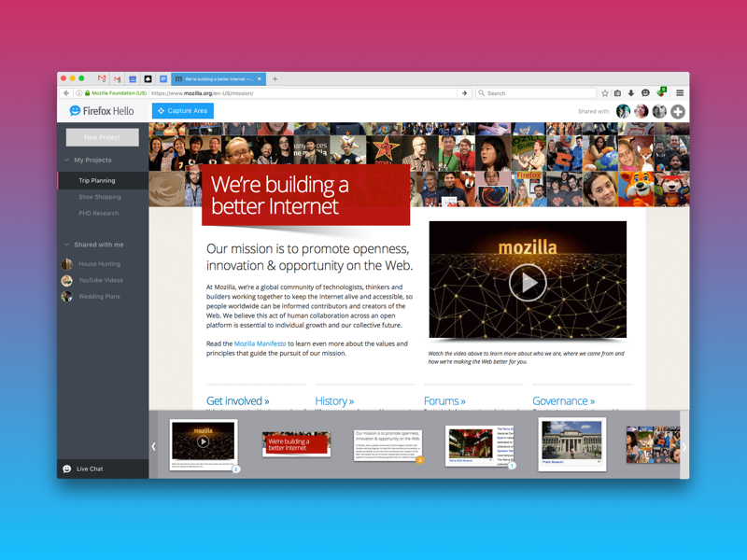Click the Firefox Hello smiley toolbar icon
Viewport: 747px width, 560px height.
point(645,93)
